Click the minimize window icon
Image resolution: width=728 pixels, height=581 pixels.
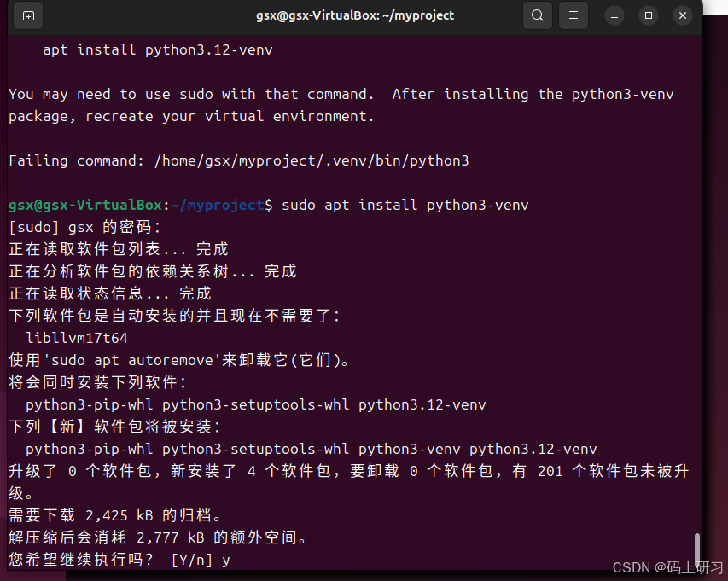click(x=614, y=15)
